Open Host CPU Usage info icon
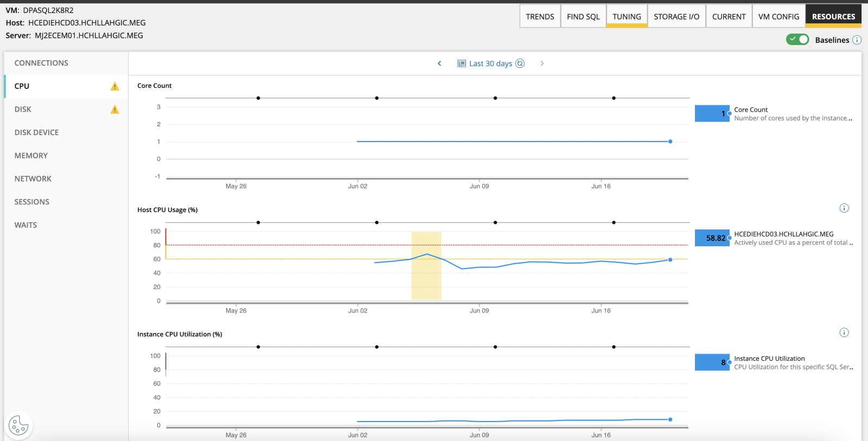Viewport: 868px width, 441px height. pyautogui.click(x=844, y=208)
